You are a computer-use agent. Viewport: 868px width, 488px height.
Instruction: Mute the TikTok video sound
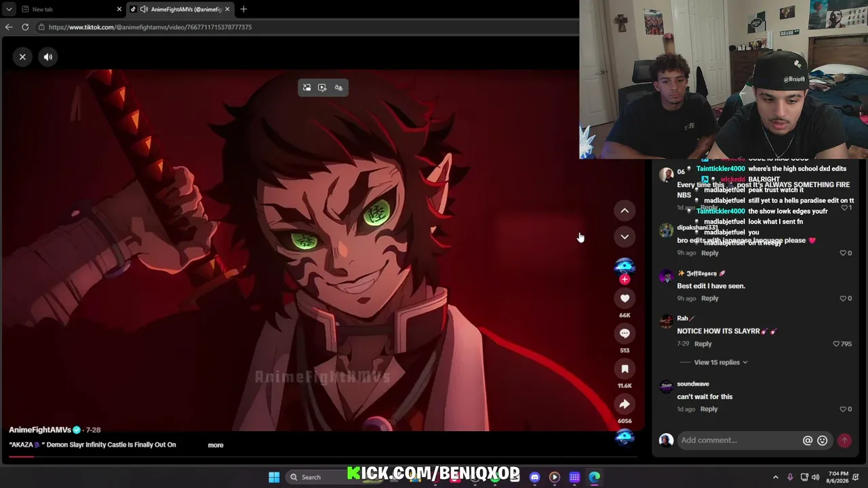(48, 57)
